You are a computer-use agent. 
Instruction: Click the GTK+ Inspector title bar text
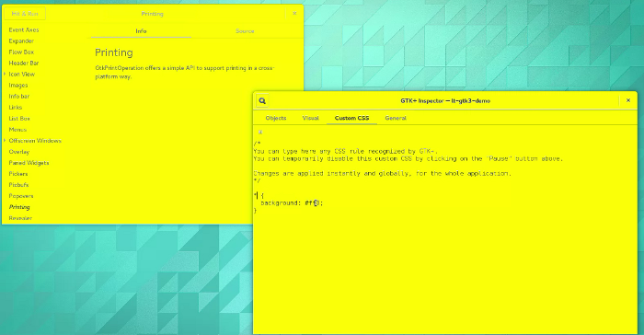445,100
